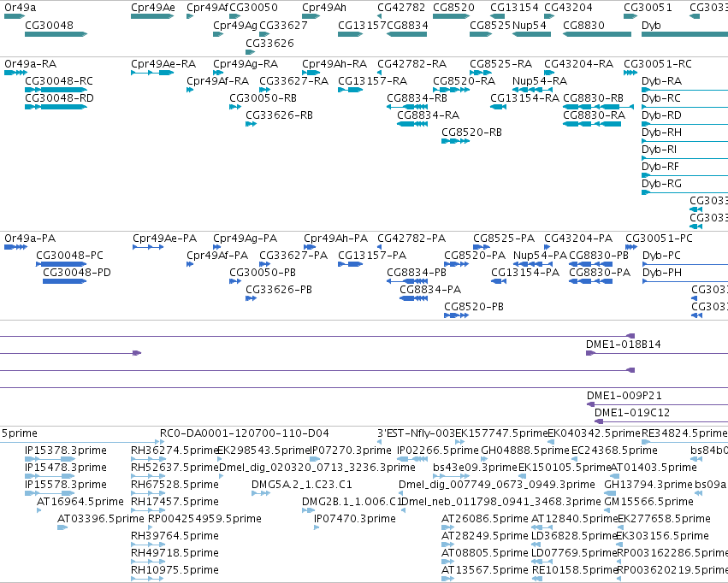Select the DME1-019C12 BAC label

click(632, 413)
